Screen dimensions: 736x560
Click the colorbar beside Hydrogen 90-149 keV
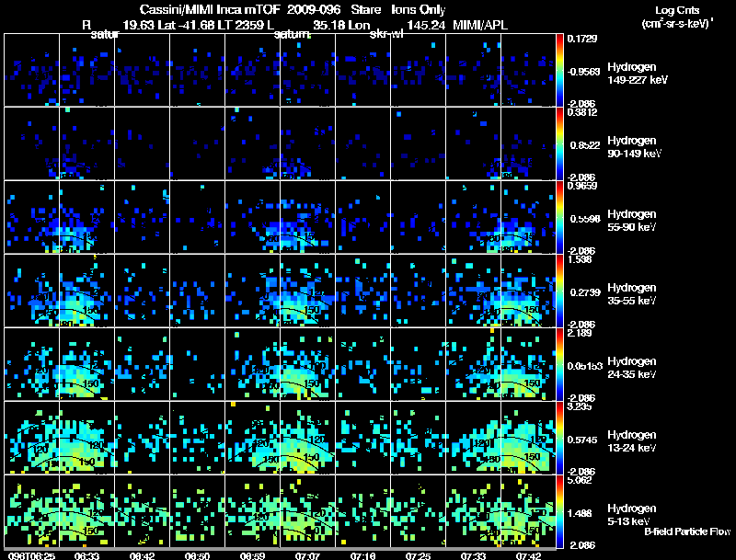[559, 144]
